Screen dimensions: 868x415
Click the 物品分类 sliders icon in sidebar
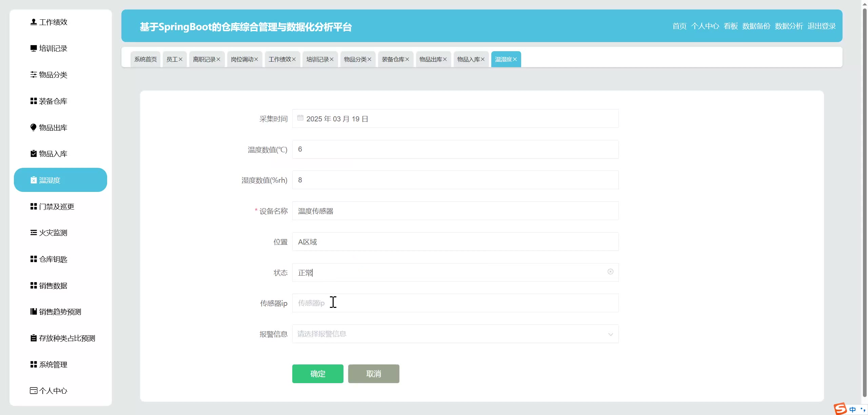pos(33,75)
